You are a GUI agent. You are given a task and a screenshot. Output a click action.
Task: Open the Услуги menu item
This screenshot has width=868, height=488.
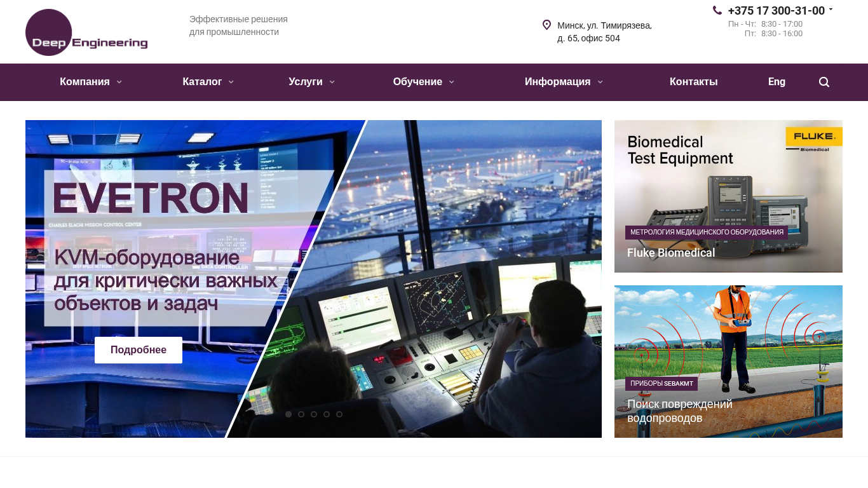point(306,82)
